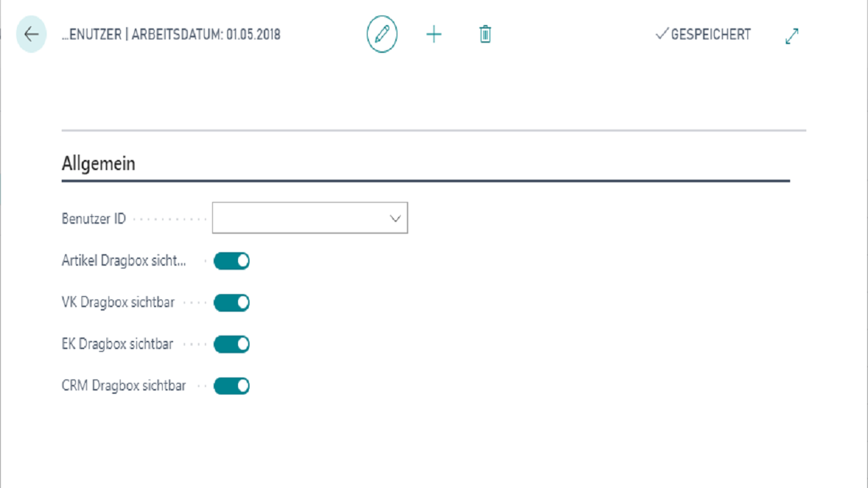Click the EK Dragbox sichtbar label

click(117, 344)
